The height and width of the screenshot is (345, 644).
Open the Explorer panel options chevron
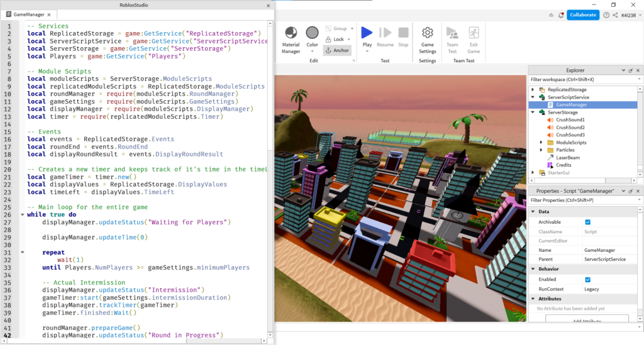click(623, 70)
